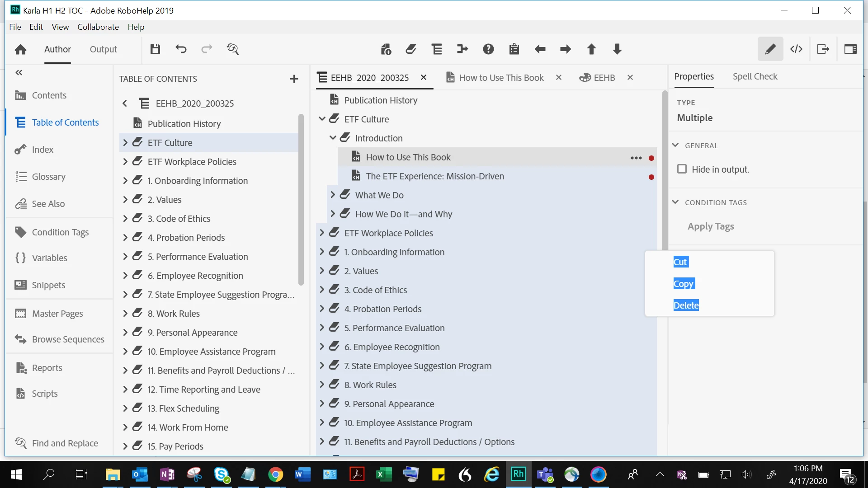Screen dimensions: 868x488
Task: Check the Hide in output checkbox
Action: coord(682,169)
